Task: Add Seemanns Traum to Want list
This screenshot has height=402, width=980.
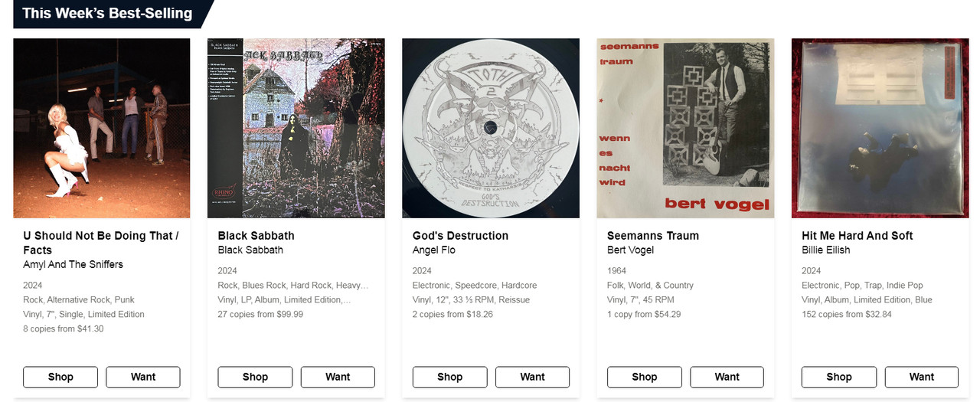Action: click(x=727, y=377)
